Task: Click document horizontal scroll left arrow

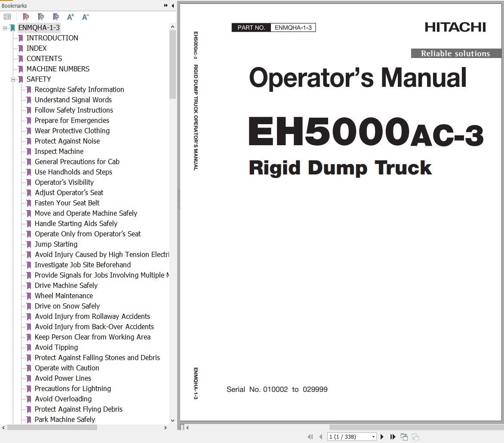Action: (187, 428)
